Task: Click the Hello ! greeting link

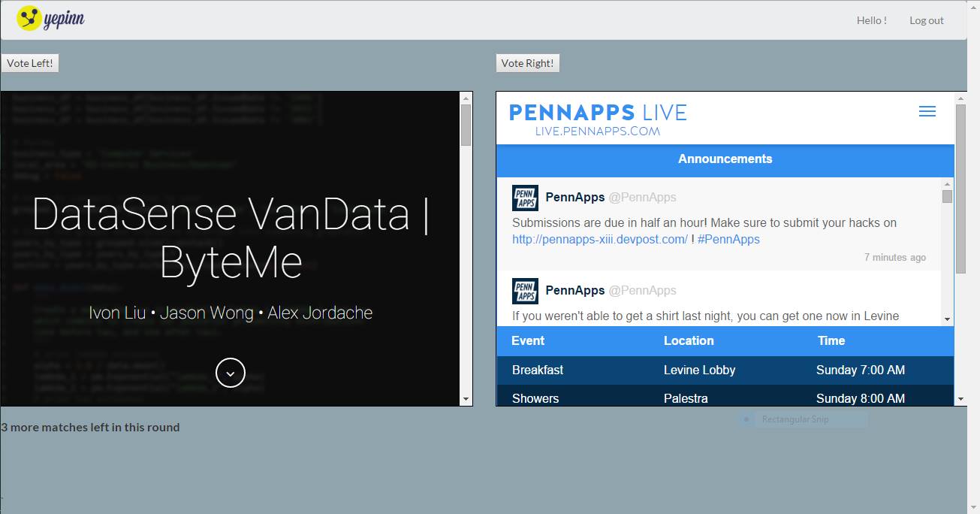Action: point(872,20)
